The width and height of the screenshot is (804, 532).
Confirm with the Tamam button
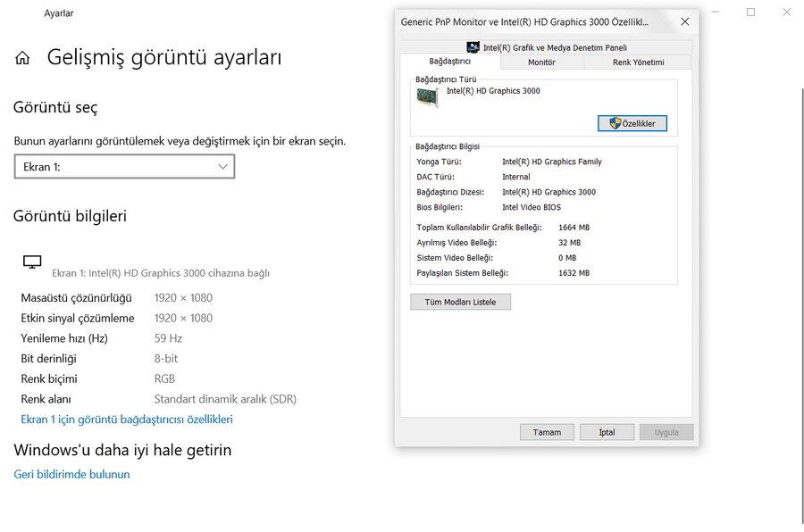click(547, 432)
